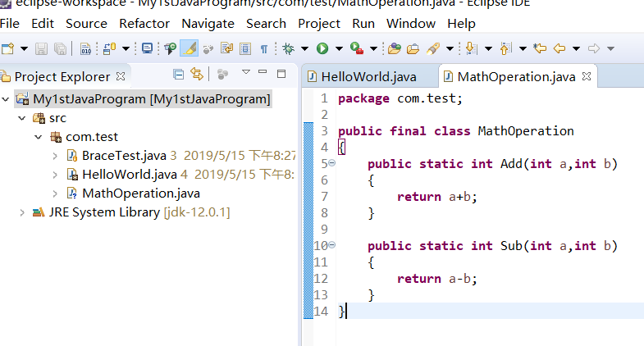This screenshot has width=644, height=346.
Task: Collapse the com.test package node
Action: (x=39, y=137)
